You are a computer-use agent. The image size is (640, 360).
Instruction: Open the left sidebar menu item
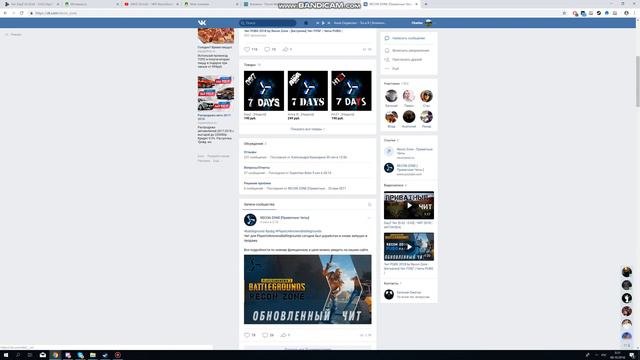[x=13, y=35]
